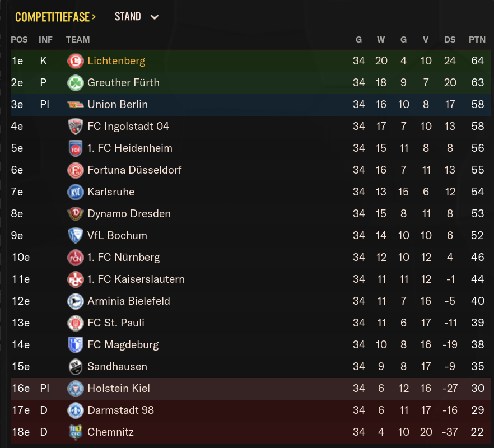Sort table by PTN column

(477, 40)
